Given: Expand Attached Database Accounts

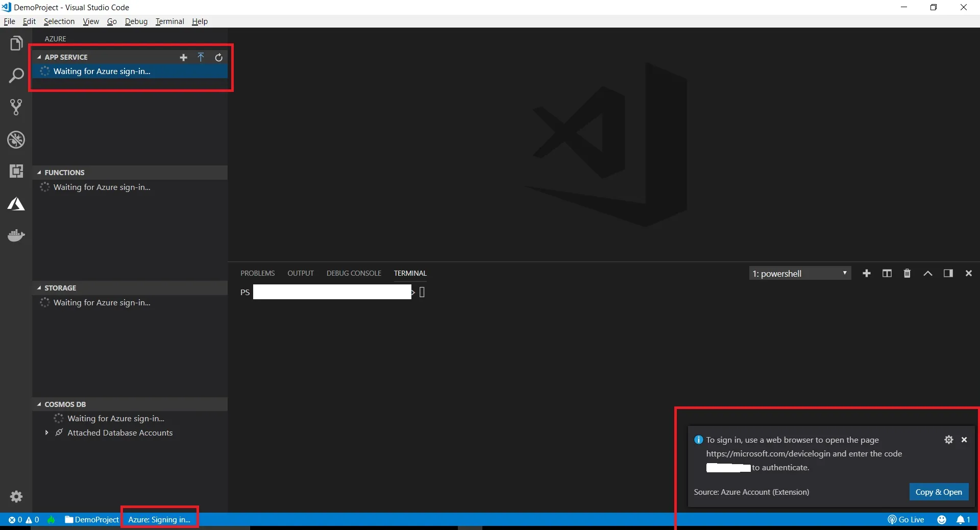Looking at the screenshot, I should click(x=46, y=432).
